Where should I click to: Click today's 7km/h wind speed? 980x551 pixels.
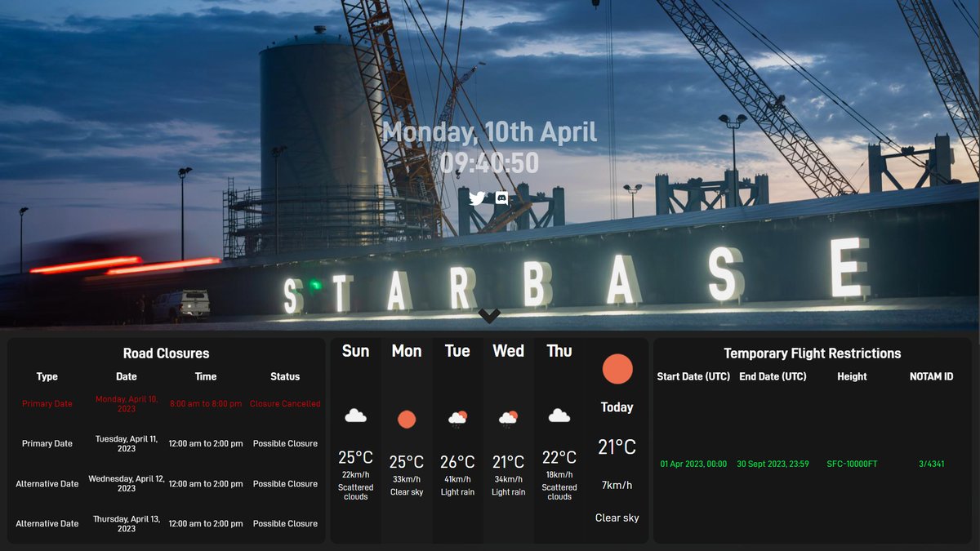(617, 486)
